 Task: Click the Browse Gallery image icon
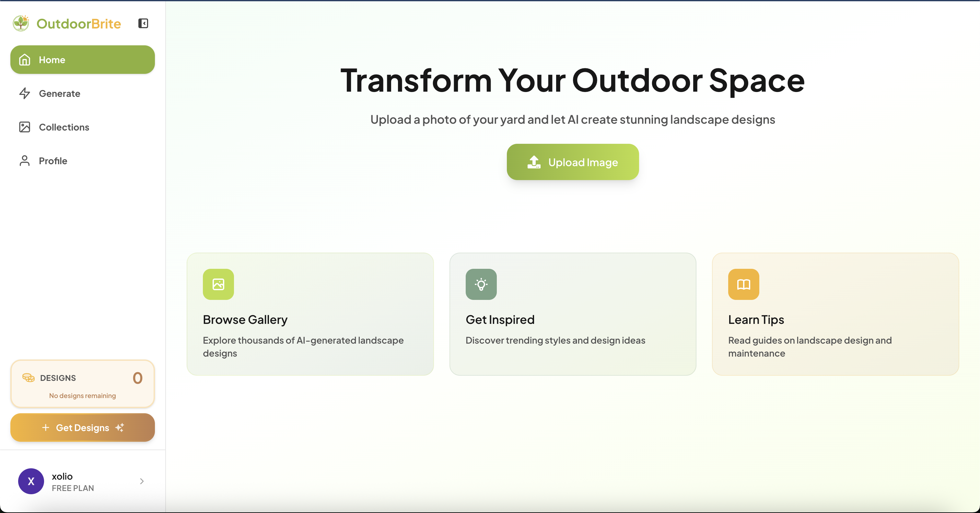coord(218,284)
